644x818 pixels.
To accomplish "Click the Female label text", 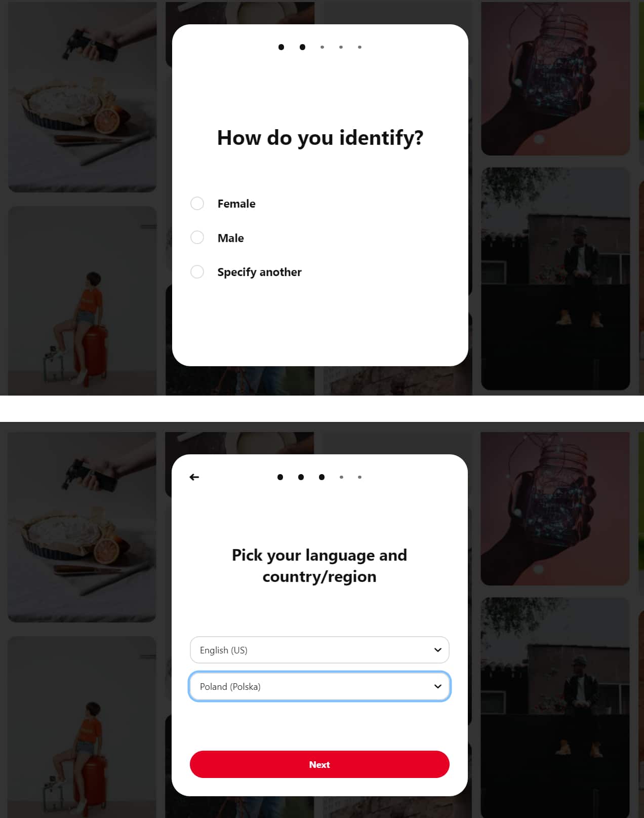I will [236, 204].
